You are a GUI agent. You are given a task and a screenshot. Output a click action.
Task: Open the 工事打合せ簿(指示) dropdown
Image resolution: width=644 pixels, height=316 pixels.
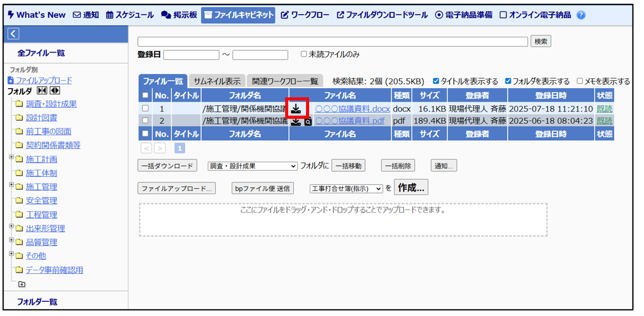coord(346,189)
